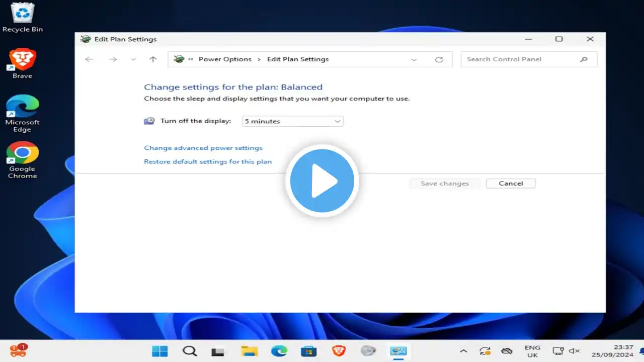This screenshot has width=644, height=362.
Task: Click the breadcrumb chevrons before Power Options
Action: click(191, 59)
